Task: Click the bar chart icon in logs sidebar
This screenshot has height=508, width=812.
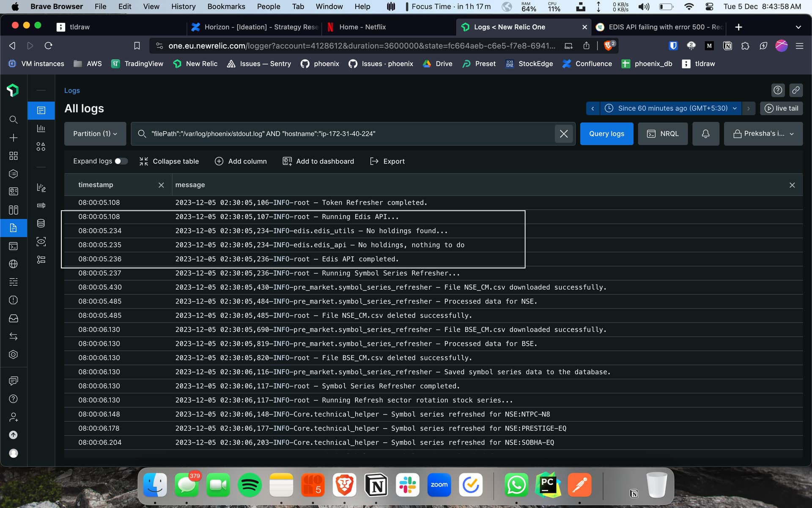Action: pyautogui.click(x=41, y=128)
